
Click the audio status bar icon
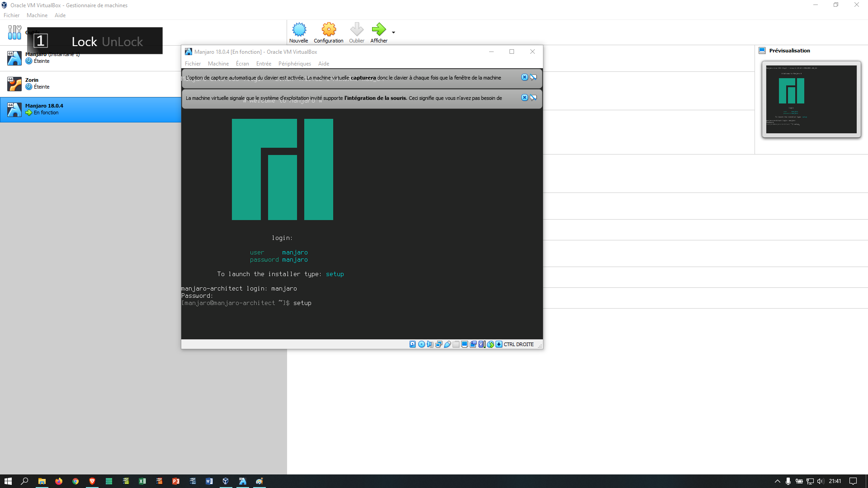[x=430, y=344]
